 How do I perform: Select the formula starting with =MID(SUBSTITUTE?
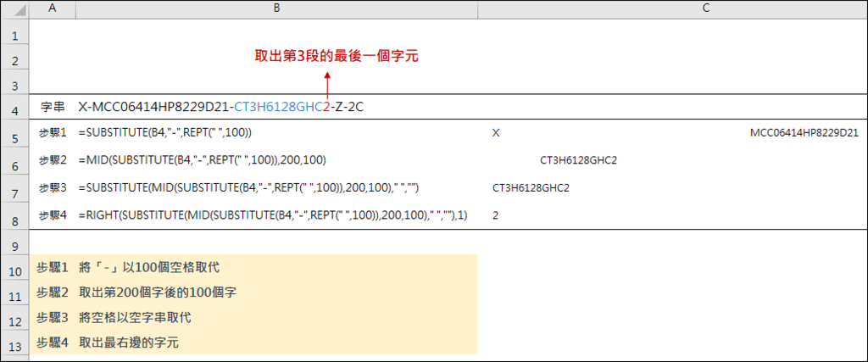[x=202, y=160]
